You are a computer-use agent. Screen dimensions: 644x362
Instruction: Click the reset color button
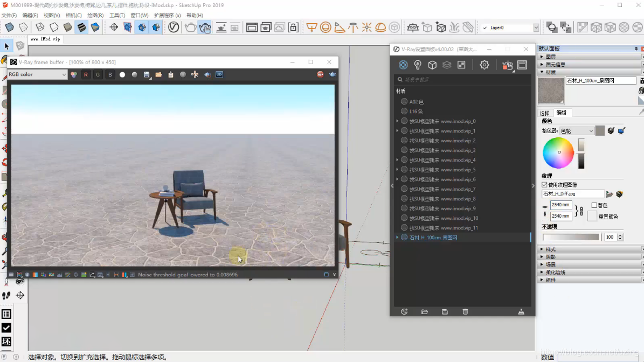592,217
